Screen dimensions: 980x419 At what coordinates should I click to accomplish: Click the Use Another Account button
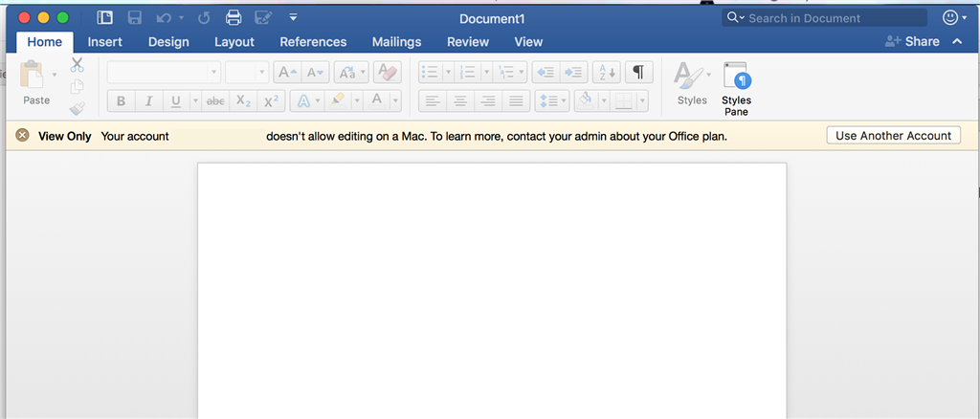[893, 136]
